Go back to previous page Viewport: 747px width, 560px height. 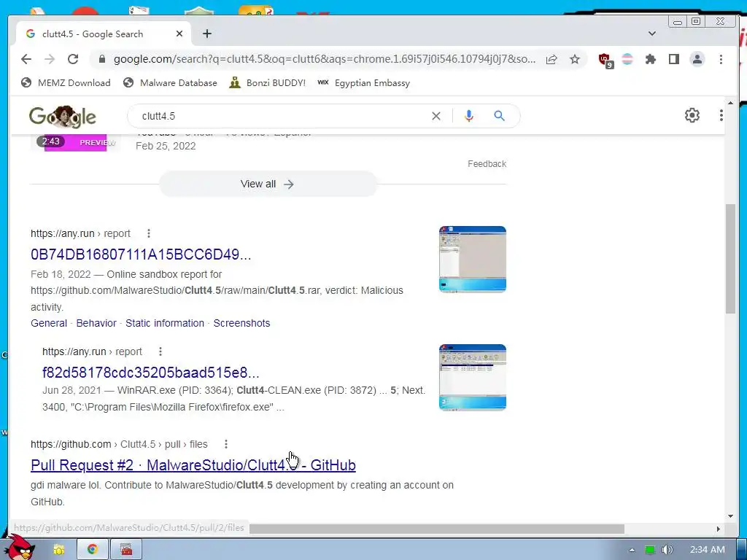26,59
